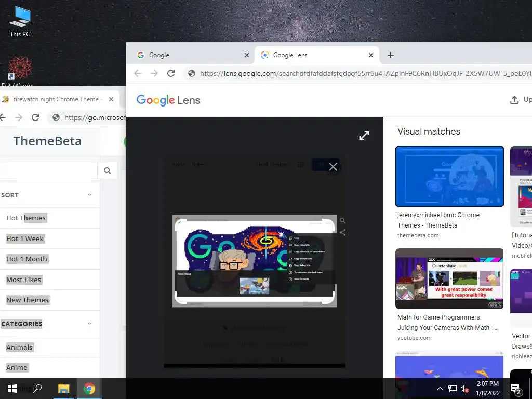The width and height of the screenshot is (532, 399).
Task: Select Most Likes sort option
Action: 24,280
